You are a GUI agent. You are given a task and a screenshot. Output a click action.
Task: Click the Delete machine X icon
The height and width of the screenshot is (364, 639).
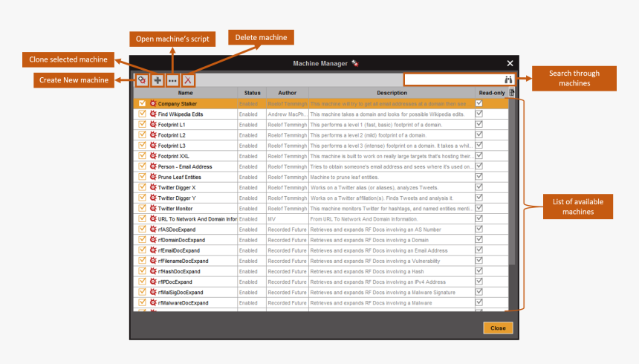(188, 80)
